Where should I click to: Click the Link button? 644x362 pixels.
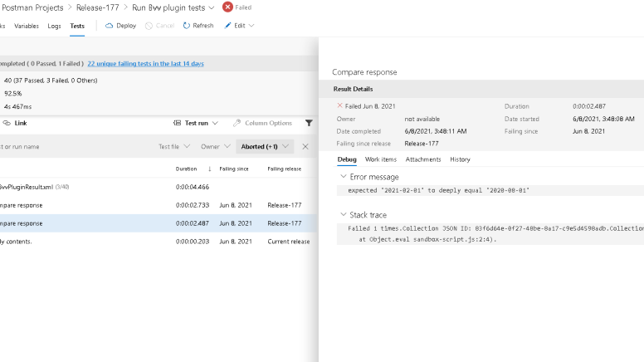pyautogui.click(x=15, y=123)
